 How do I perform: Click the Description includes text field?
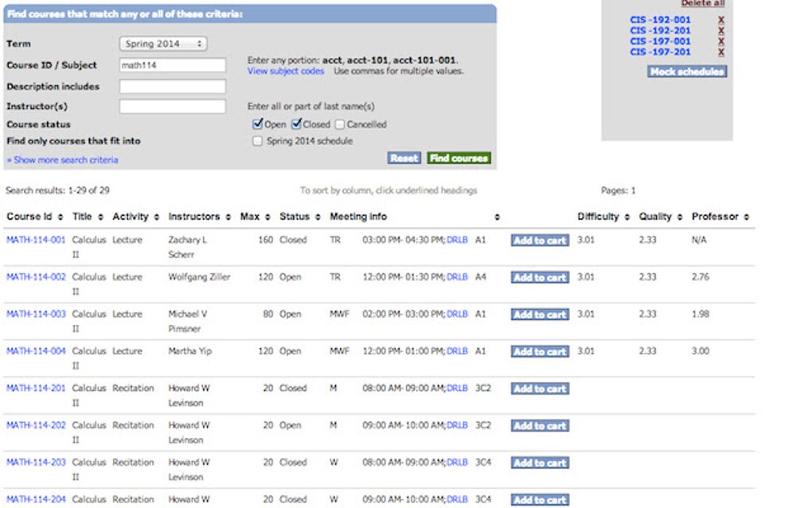coord(173,87)
